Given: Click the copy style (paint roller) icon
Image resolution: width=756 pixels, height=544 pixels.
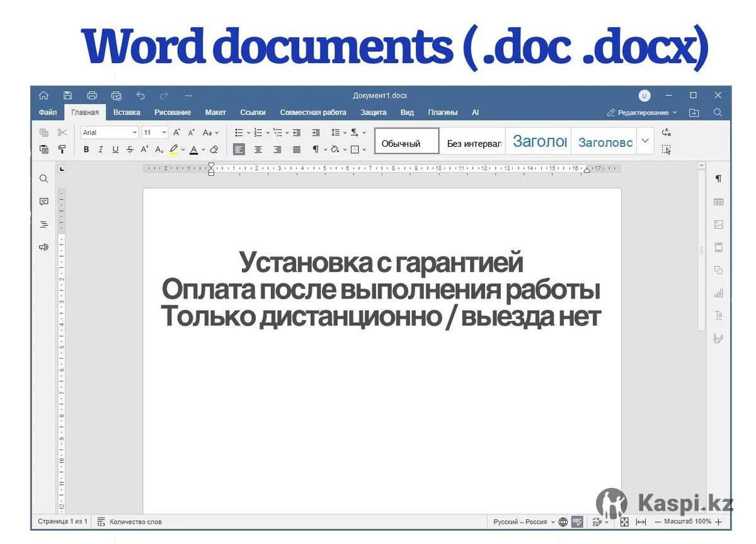Looking at the screenshot, I should point(62,149).
